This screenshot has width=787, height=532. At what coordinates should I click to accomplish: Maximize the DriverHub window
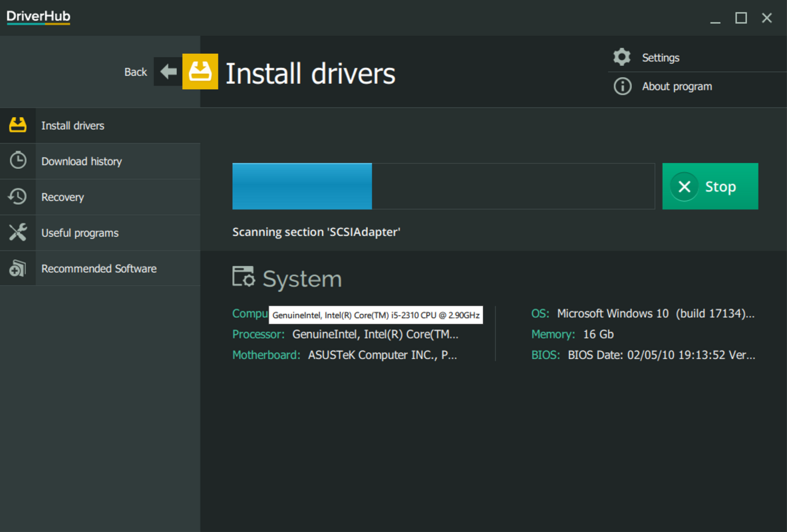[x=741, y=18]
